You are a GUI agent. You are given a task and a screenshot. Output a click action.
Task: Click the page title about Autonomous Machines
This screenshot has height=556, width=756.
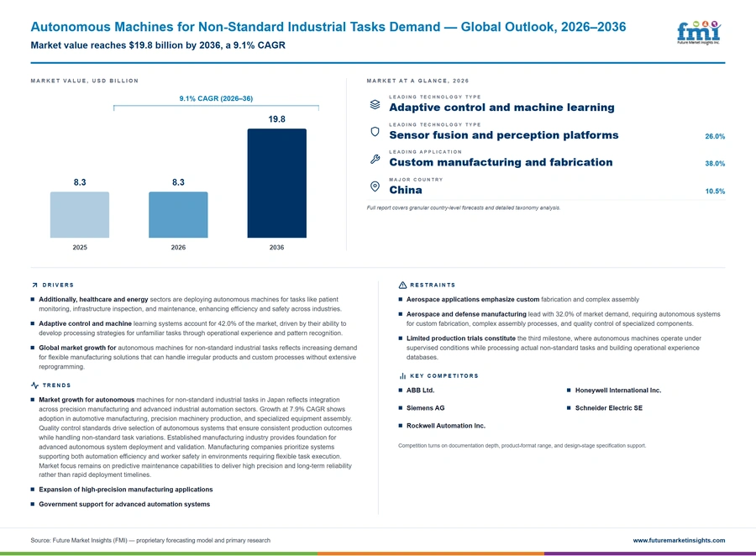[x=328, y=27]
